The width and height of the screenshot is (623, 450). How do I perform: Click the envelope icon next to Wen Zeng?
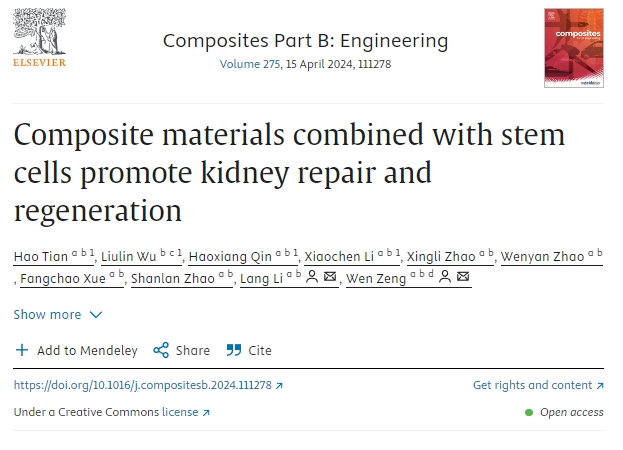[x=463, y=279]
